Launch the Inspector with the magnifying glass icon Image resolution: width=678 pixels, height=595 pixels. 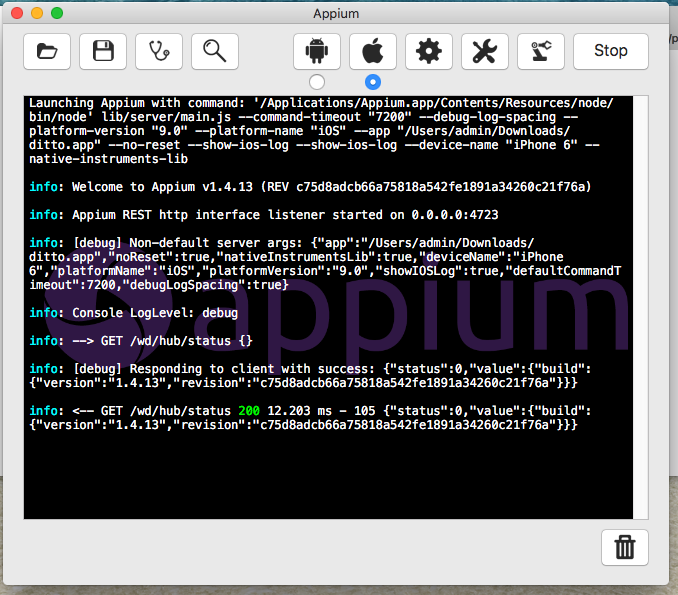click(x=215, y=51)
